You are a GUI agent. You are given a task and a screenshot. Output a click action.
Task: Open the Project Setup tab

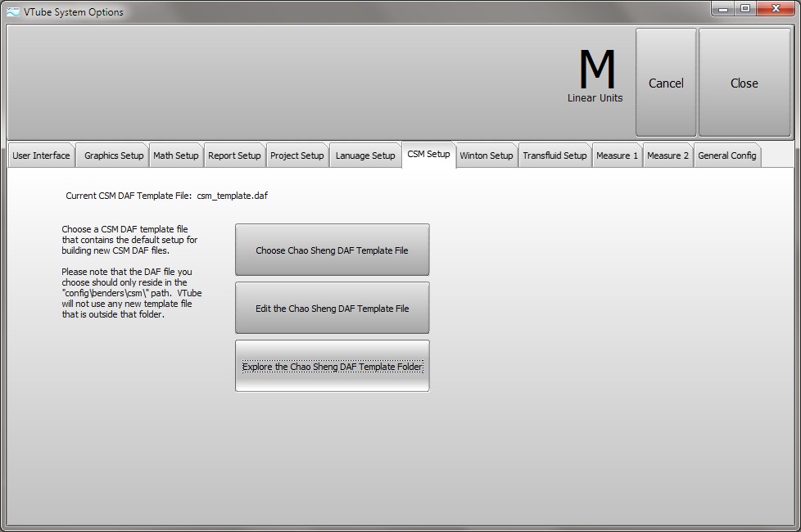[296, 156]
